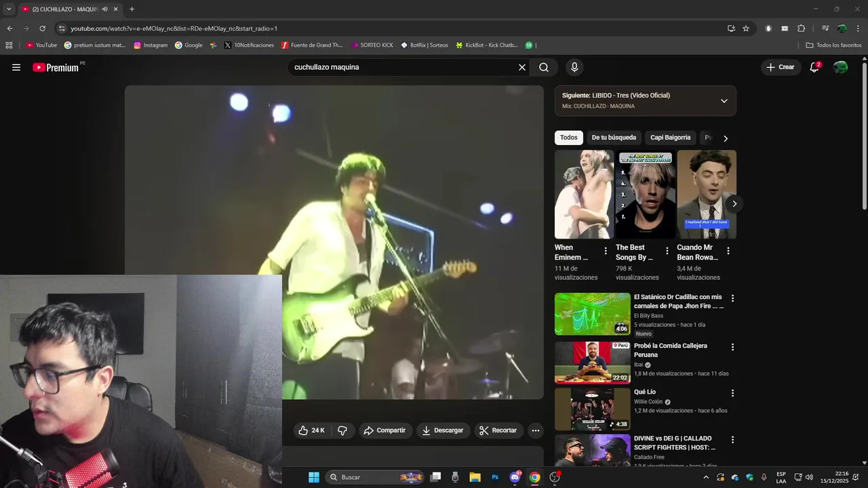This screenshot has height=488, width=868.
Task: Open the Todos los favoritos folder
Action: coord(833,45)
